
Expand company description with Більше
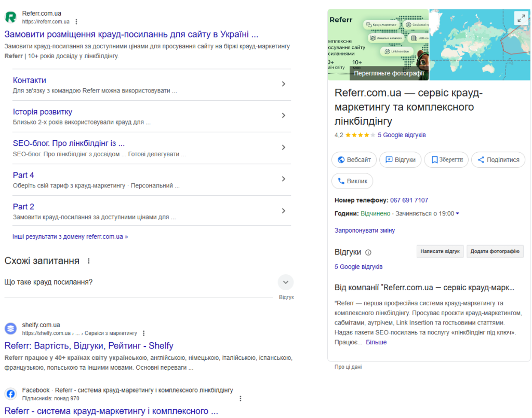376,342
